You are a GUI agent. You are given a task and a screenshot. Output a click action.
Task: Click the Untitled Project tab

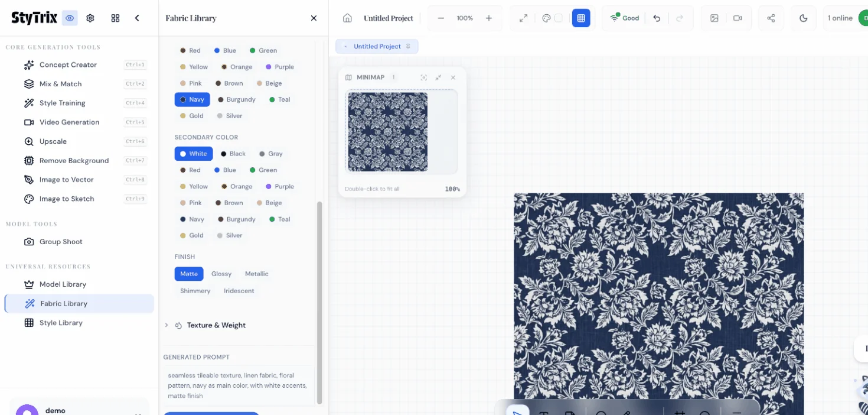click(x=377, y=46)
